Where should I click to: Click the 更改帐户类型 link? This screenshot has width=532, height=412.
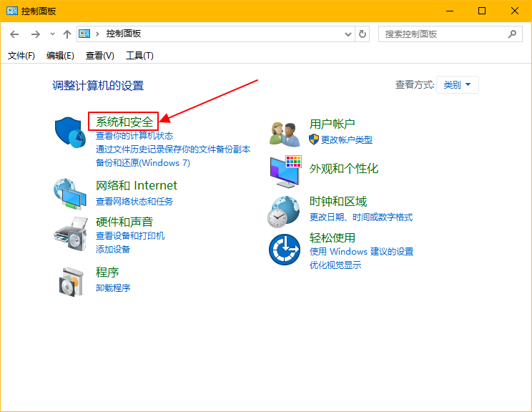pos(347,139)
